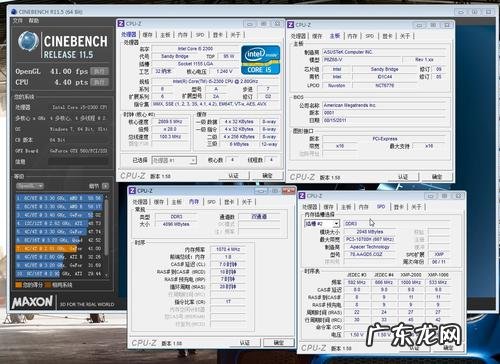Click the Z icon of memory CPU-Z window
Viewport: 500px width, 364px height.
(x=132, y=191)
